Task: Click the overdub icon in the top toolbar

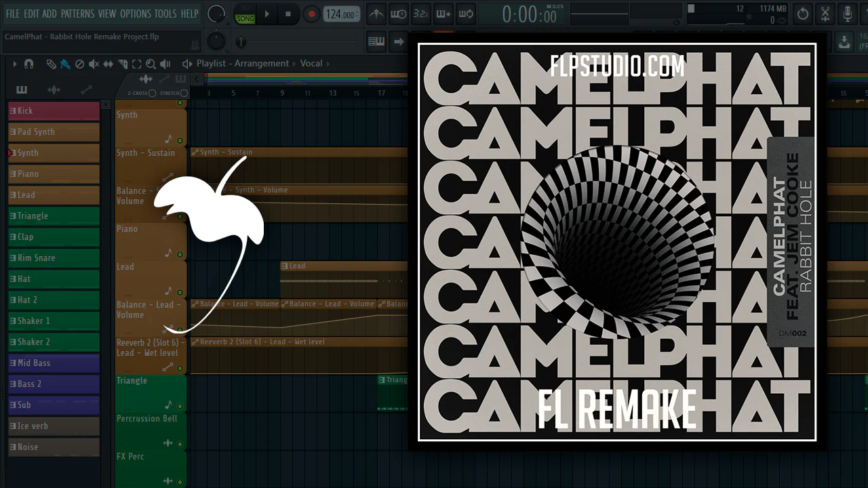Action: [443, 14]
